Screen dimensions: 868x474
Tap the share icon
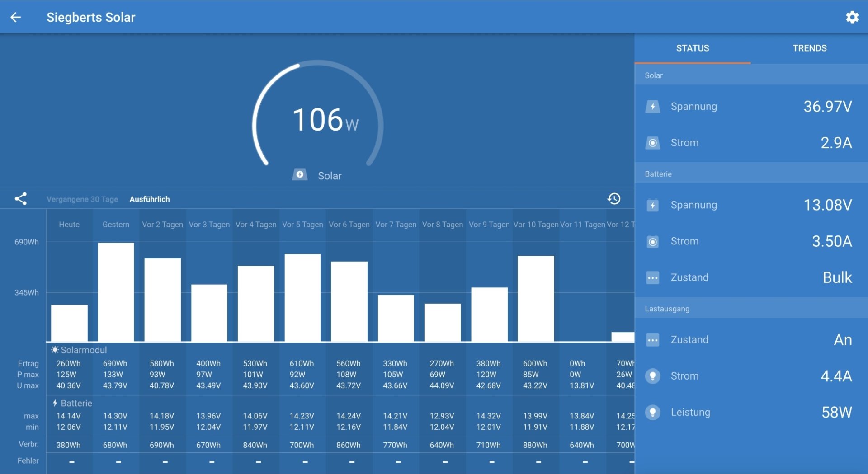click(x=21, y=199)
